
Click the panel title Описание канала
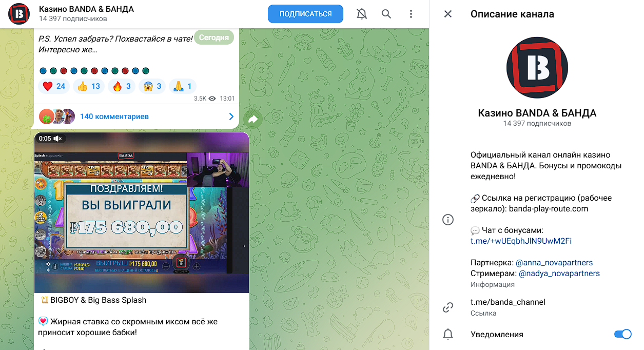[512, 14]
